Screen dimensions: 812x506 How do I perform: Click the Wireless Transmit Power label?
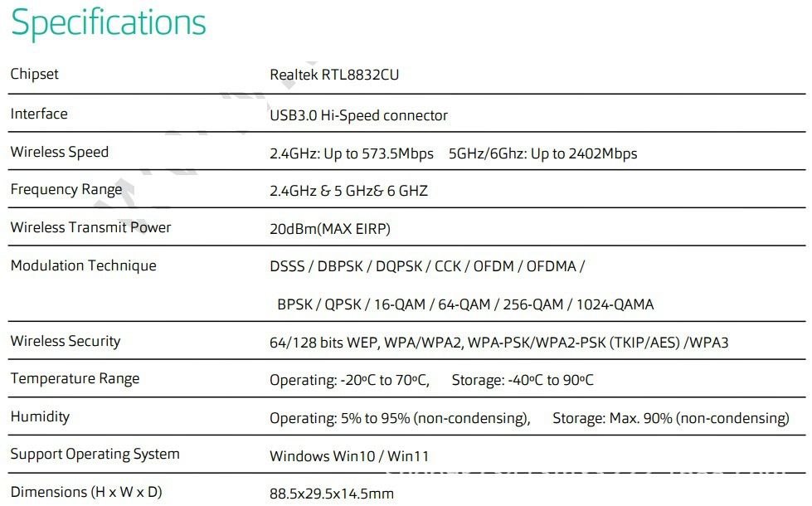[x=90, y=227]
